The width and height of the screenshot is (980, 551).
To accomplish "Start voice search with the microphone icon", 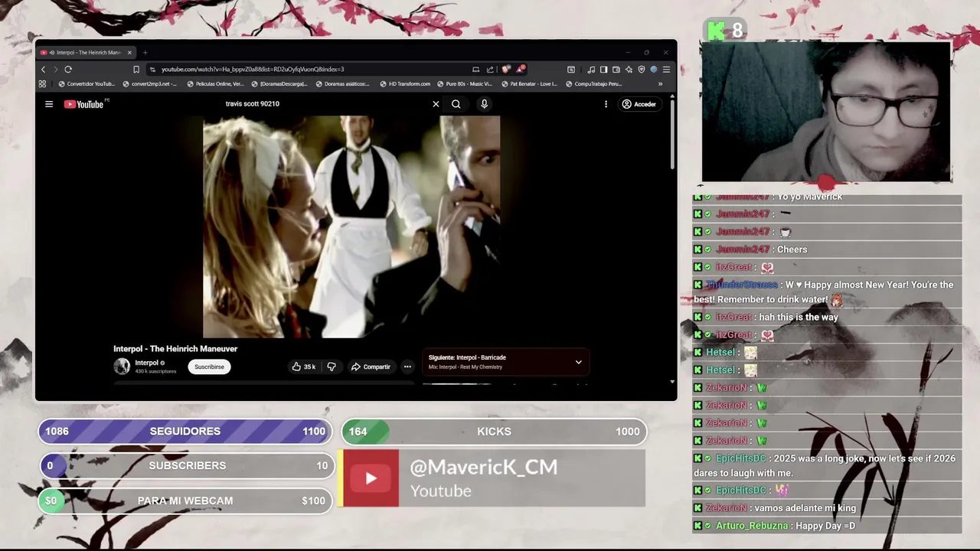I will click(484, 104).
